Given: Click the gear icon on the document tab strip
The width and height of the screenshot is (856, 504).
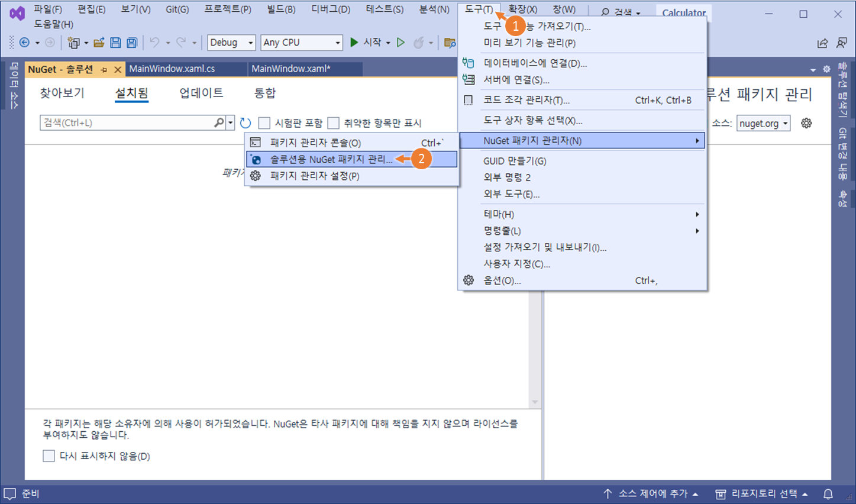Looking at the screenshot, I should click(x=826, y=69).
